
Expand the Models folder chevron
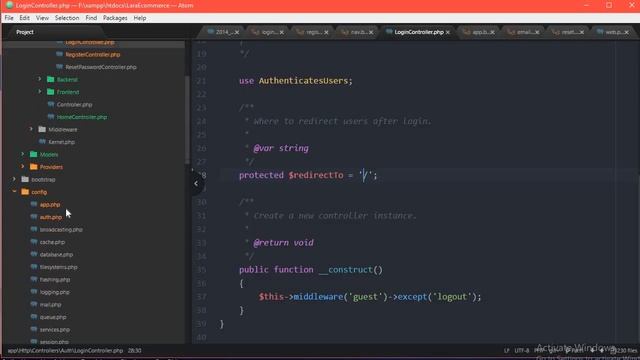[x=22, y=154]
